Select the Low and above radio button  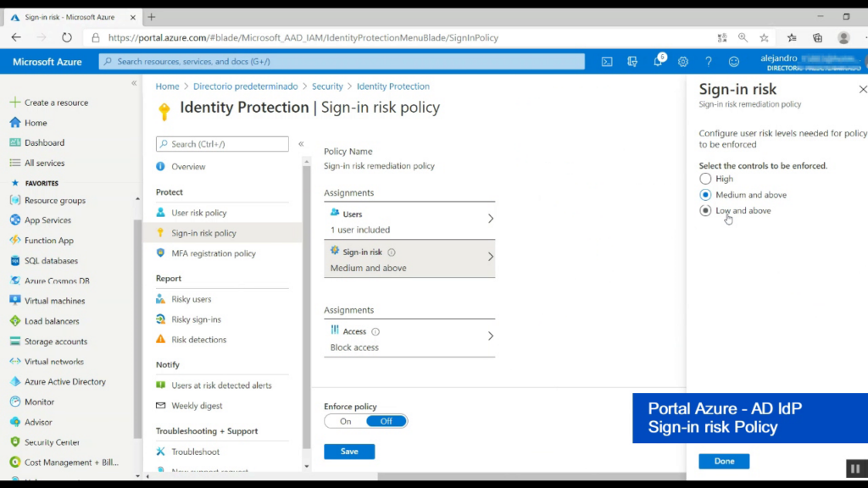pyautogui.click(x=705, y=211)
